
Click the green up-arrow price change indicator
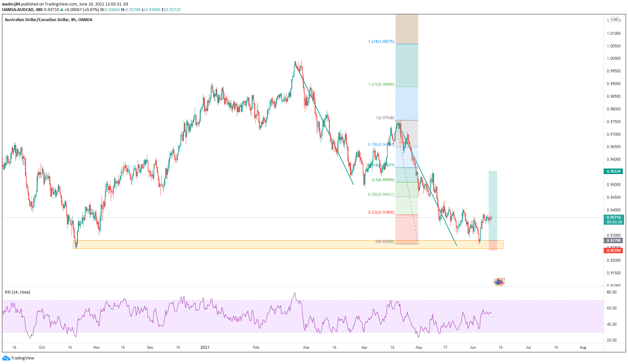(x=62, y=10)
